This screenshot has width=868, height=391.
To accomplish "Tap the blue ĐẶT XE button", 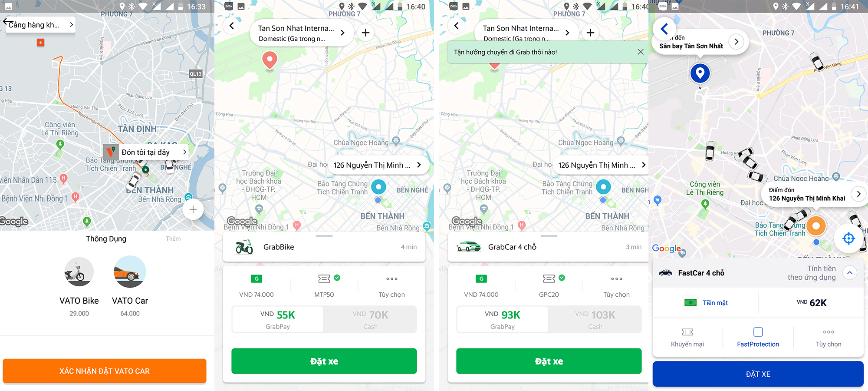I will [758, 374].
